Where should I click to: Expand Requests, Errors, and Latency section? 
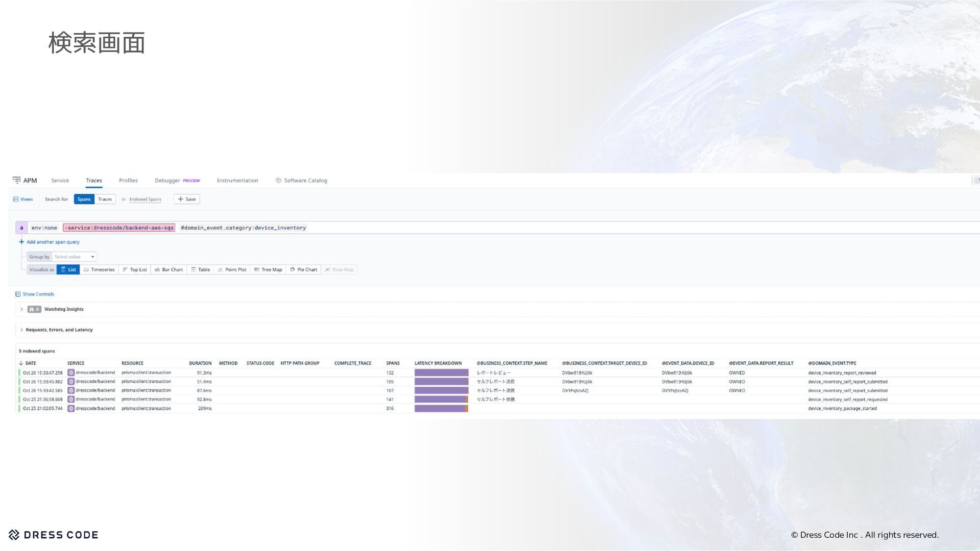pyautogui.click(x=21, y=330)
